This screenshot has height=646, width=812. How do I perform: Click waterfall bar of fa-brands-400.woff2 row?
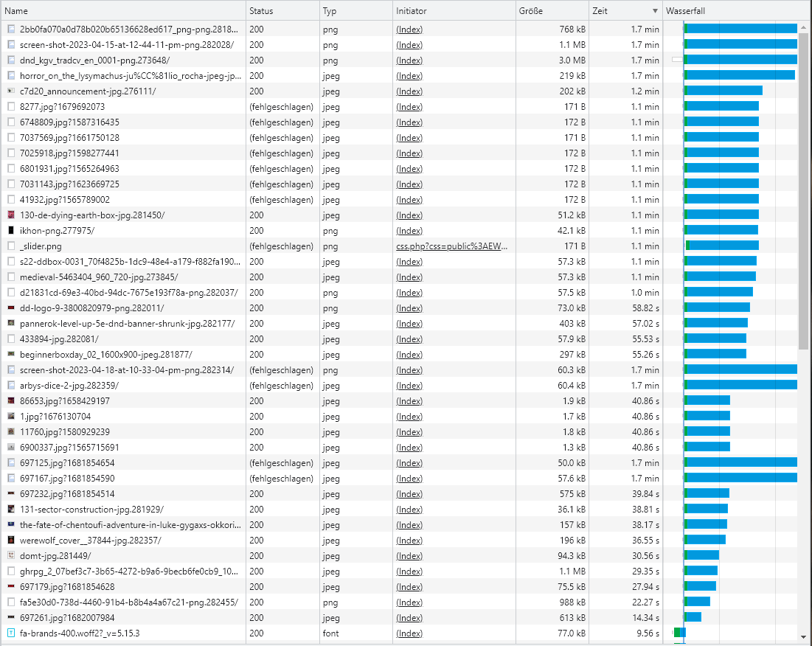[x=679, y=633]
